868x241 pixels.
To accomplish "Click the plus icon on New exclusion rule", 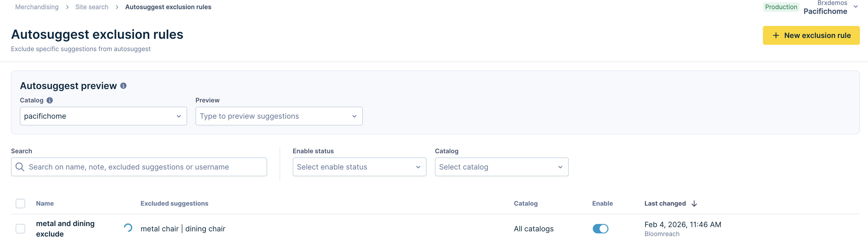I will click(776, 35).
